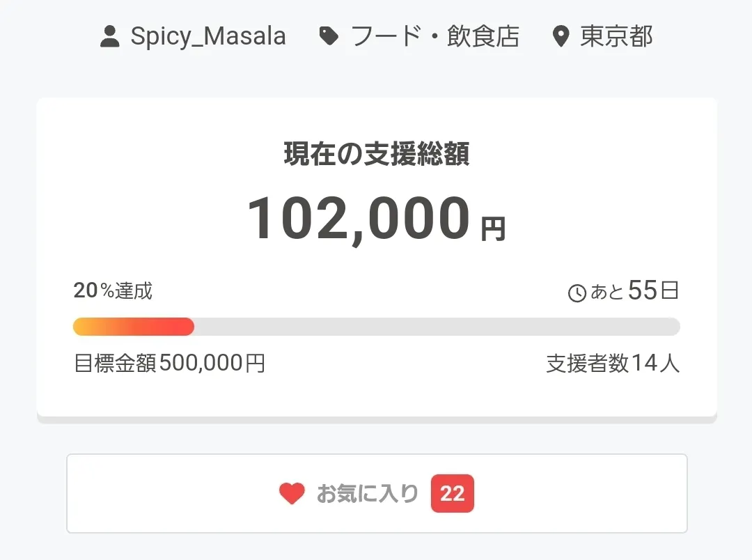Click the clock icon beside remaining days
752x560 pixels.
tap(577, 293)
